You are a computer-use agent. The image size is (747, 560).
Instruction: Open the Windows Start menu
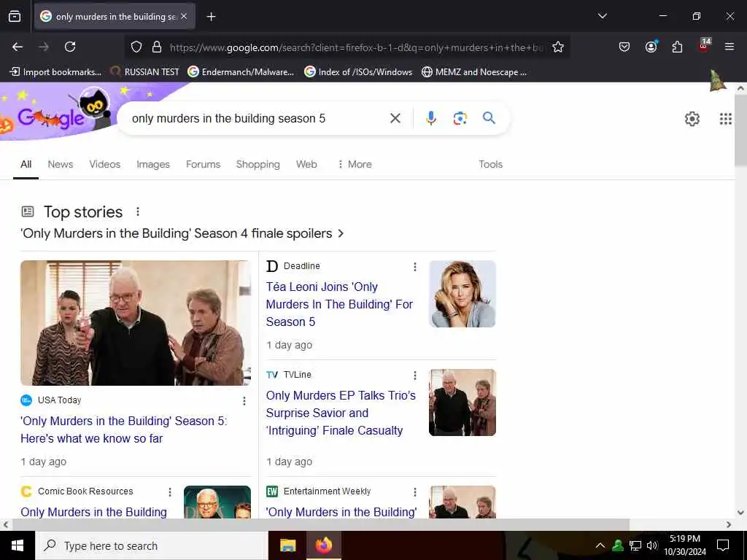pyautogui.click(x=18, y=545)
